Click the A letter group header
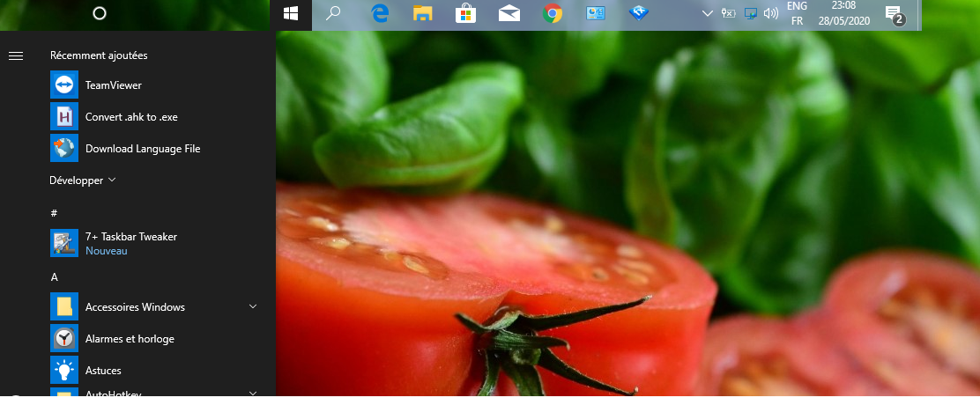Viewport: 980px width, 405px height. pyautogui.click(x=55, y=277)
